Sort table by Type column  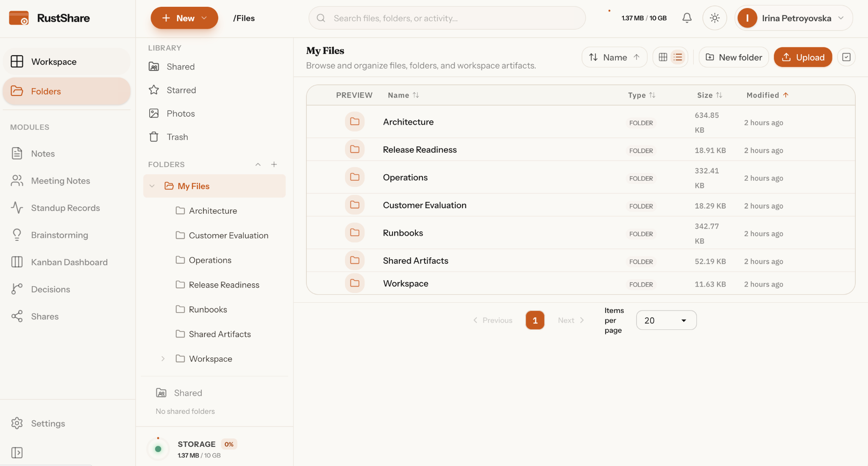(x=641, y=95)
